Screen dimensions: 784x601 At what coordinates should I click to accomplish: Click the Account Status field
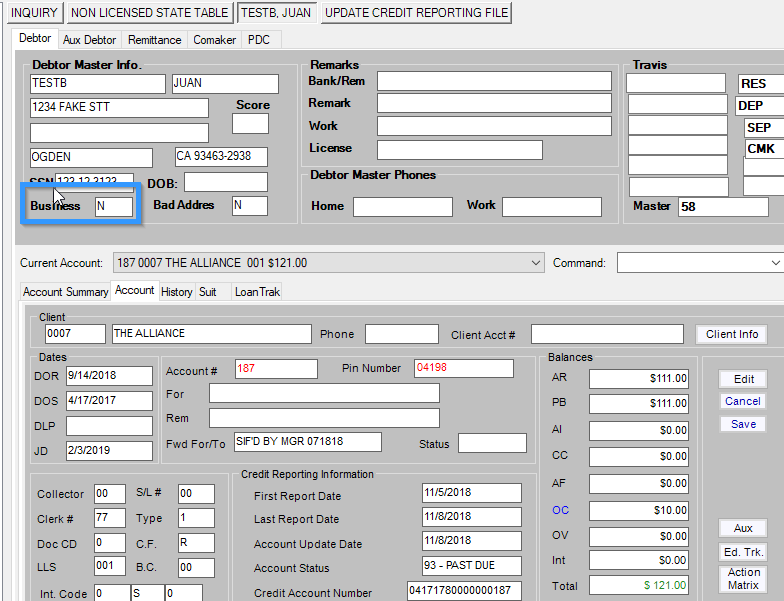click(471, 568)
